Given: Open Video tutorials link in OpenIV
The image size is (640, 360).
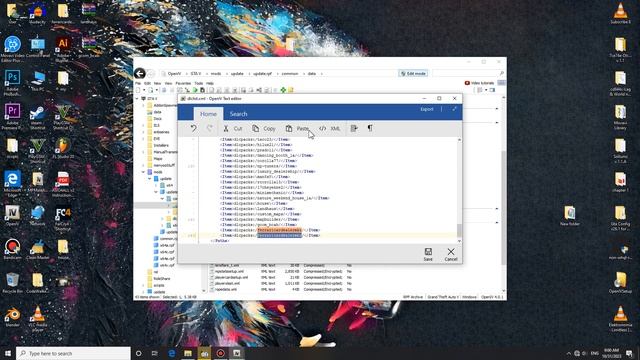Looking at the screenshot, I should pos(479,83).
